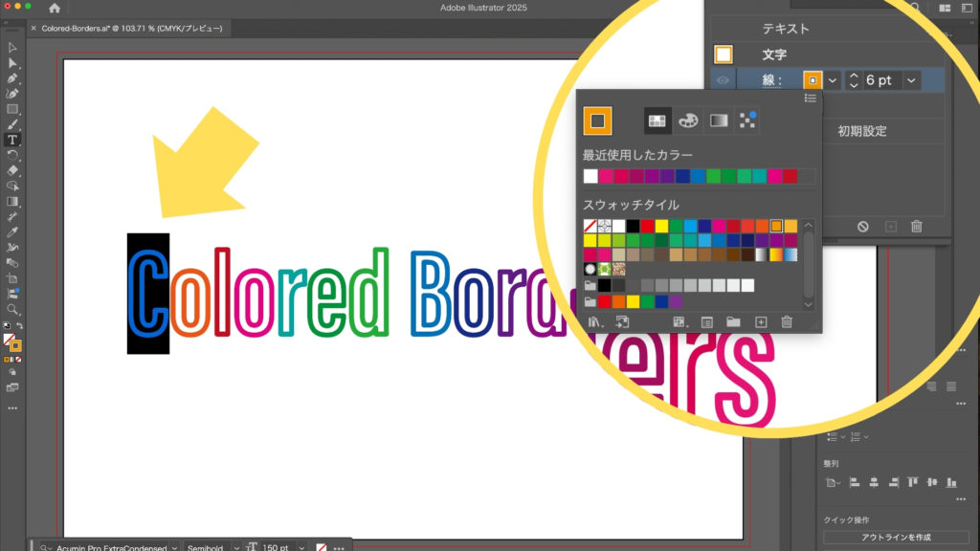Screen dimensions: 980x551
Task: Switch popup to Gradient view
Action: [719, 121]
